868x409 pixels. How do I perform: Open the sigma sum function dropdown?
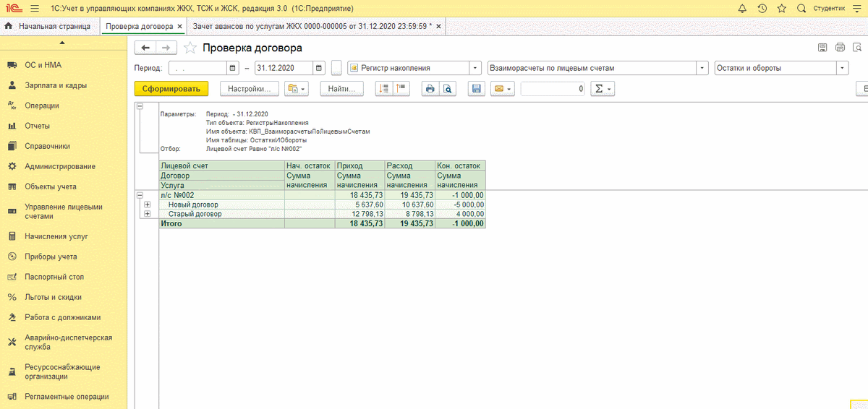pyautogui.click(x=602, y=89)
